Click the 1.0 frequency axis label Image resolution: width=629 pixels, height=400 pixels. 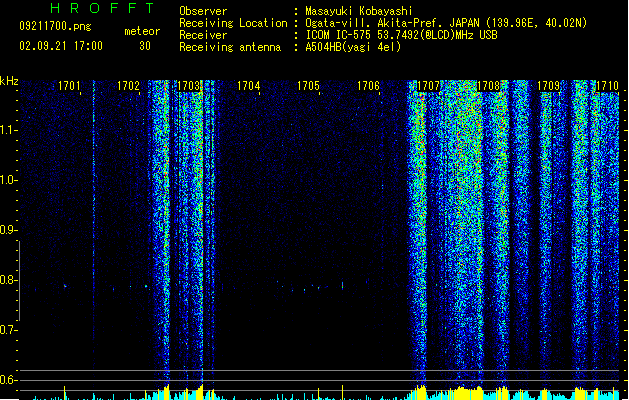pos(8,180)
